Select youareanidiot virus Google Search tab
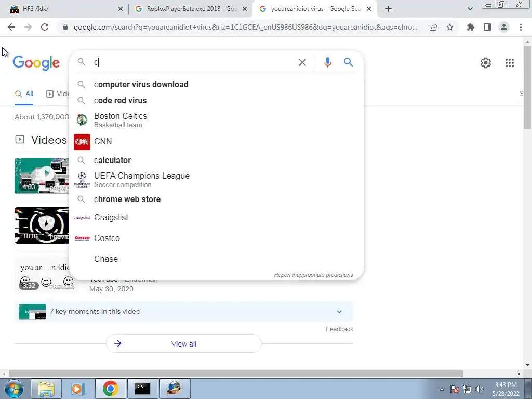The image size is (532, 399). click(x=315, y=9)
